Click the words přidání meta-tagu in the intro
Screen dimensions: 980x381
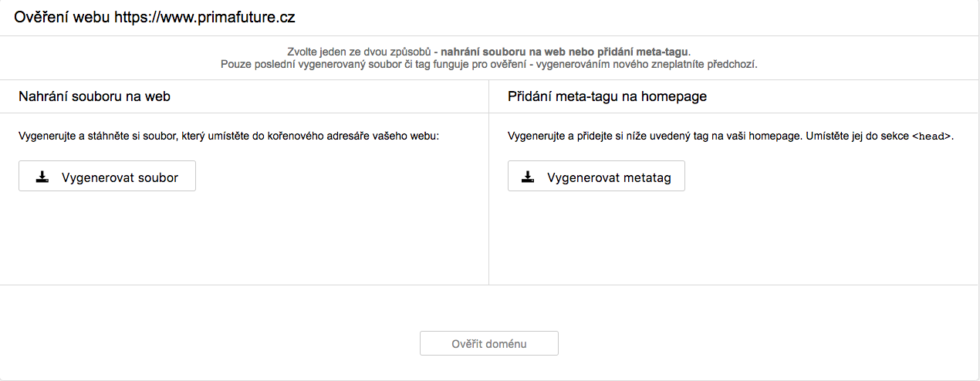click(x=649, y=52)
